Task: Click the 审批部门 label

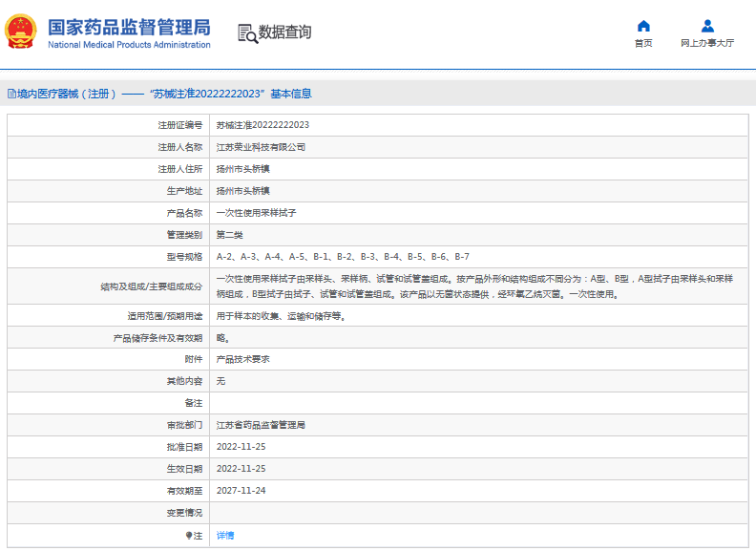Action: 184,425
